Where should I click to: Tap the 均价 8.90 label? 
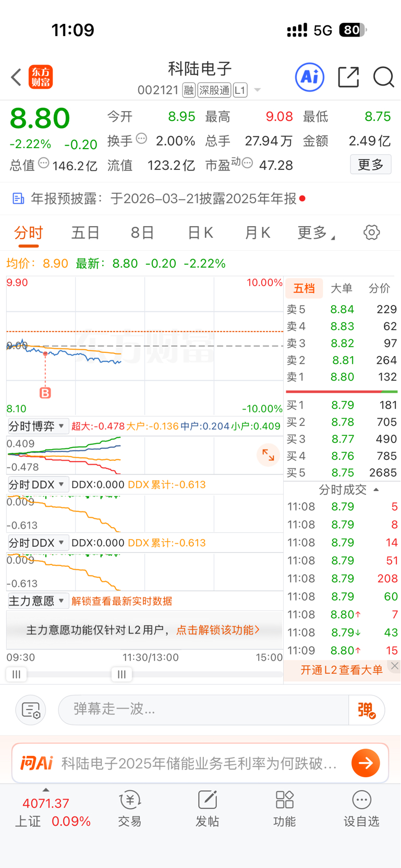click(x=37, y=263)
